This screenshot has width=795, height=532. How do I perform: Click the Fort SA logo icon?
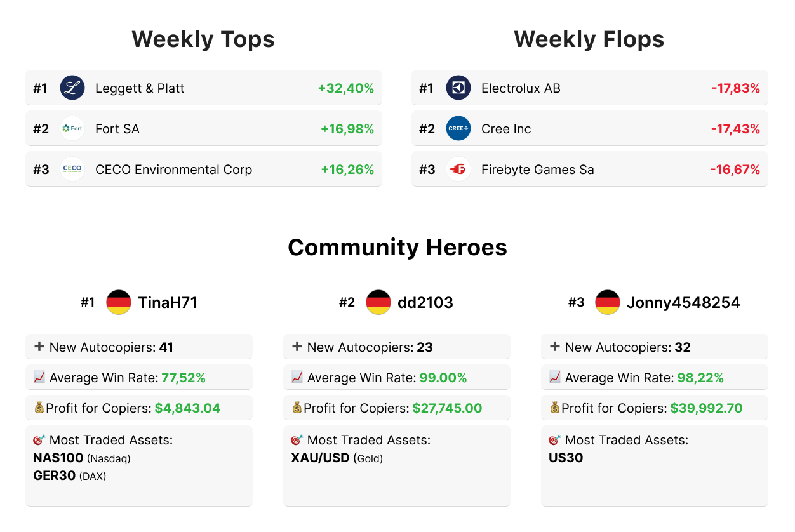pyautogui.click(x=72, y=129)
